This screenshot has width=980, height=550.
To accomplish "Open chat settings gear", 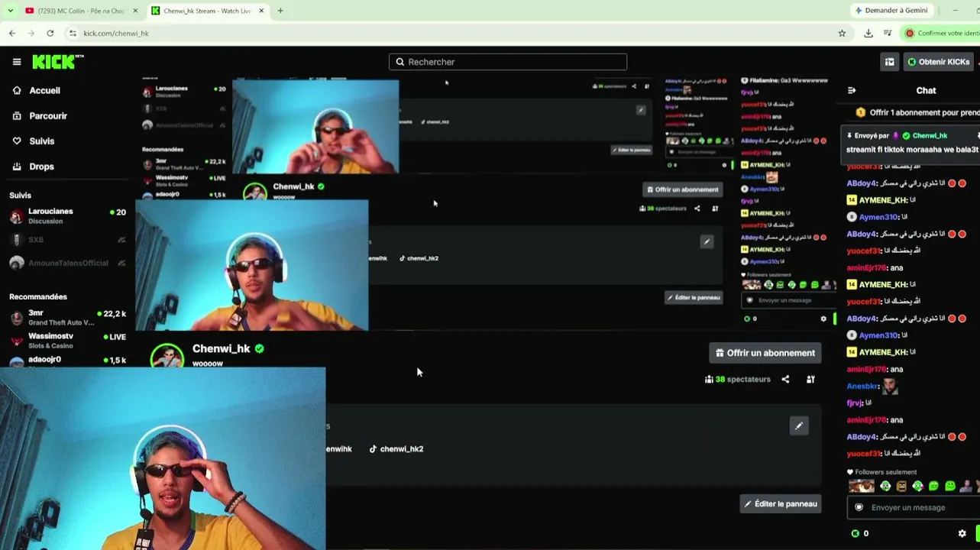I will tap(962, 533).
